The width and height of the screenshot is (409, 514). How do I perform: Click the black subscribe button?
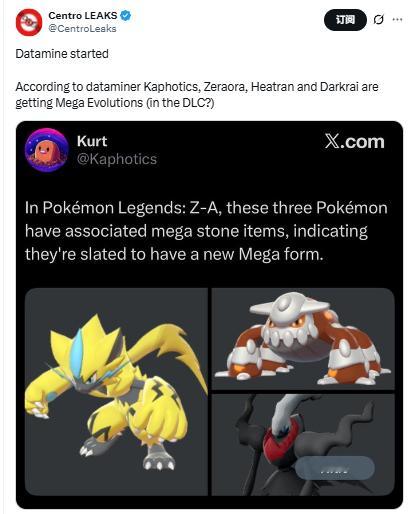[x=345, y=20]
